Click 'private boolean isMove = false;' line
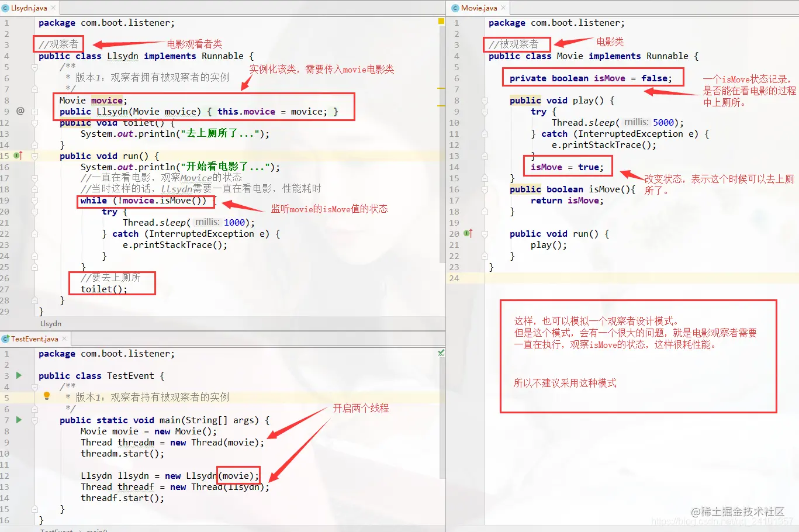This screenshot has width=799, height=532. coord(590,78)
